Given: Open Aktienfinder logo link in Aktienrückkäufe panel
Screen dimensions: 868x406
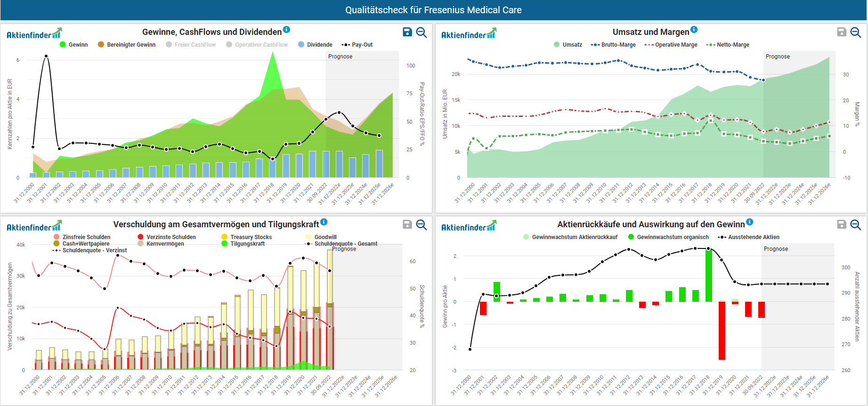Looking at the screenshot, I should [469, 226].
